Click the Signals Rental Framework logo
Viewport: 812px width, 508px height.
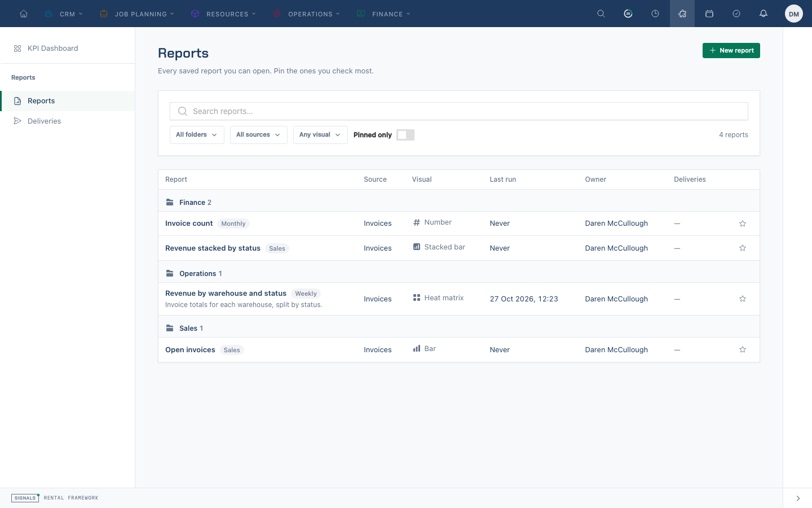(55, 498)
